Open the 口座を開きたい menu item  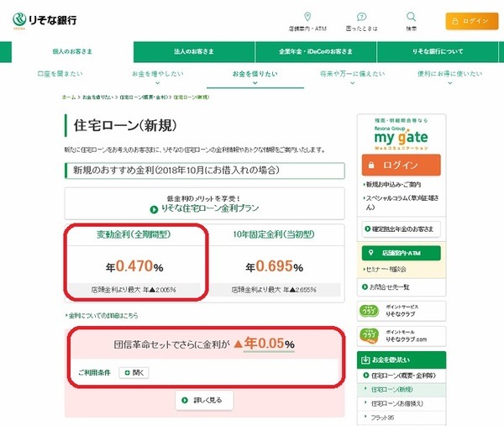point(60,74)
